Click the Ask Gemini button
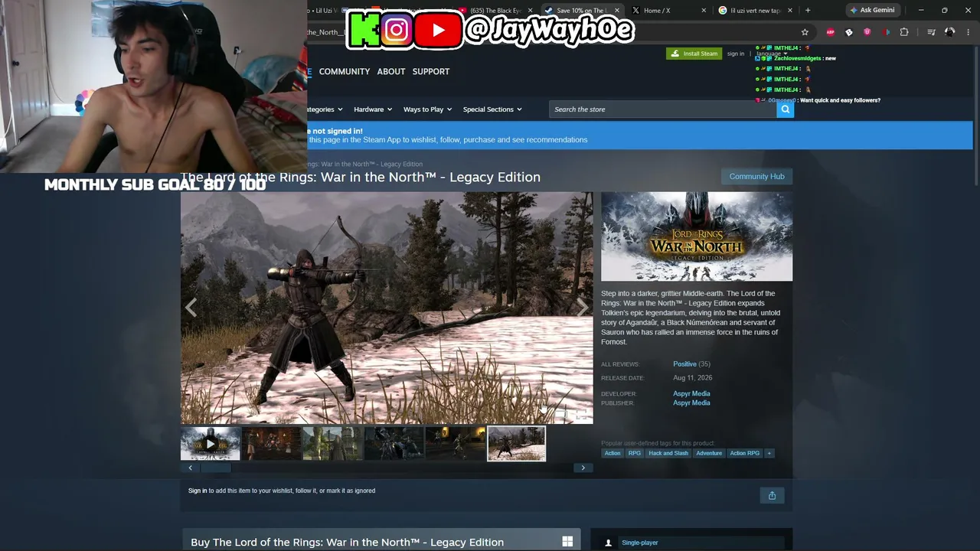The width and height of the screenshot is (980, 551). [x=872, y=10]
